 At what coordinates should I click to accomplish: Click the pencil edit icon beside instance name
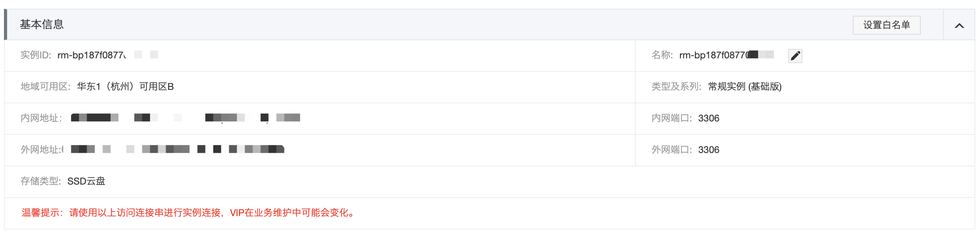pos(795,56)
